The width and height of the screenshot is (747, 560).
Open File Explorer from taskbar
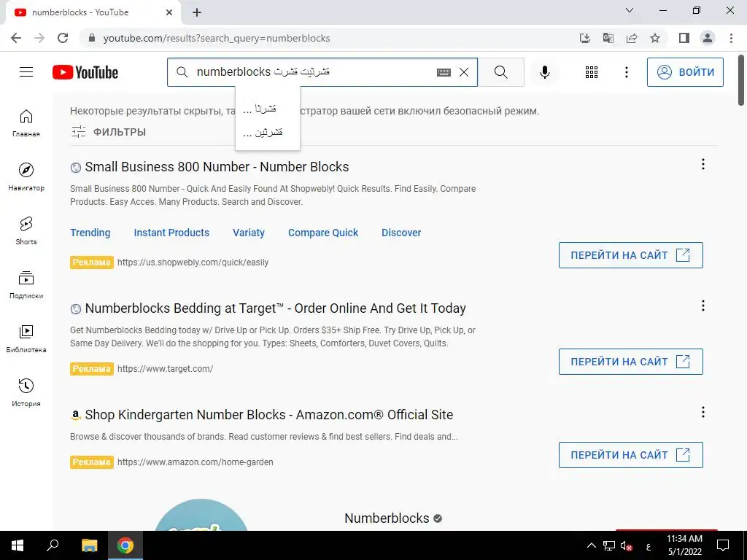click(89, 545)
